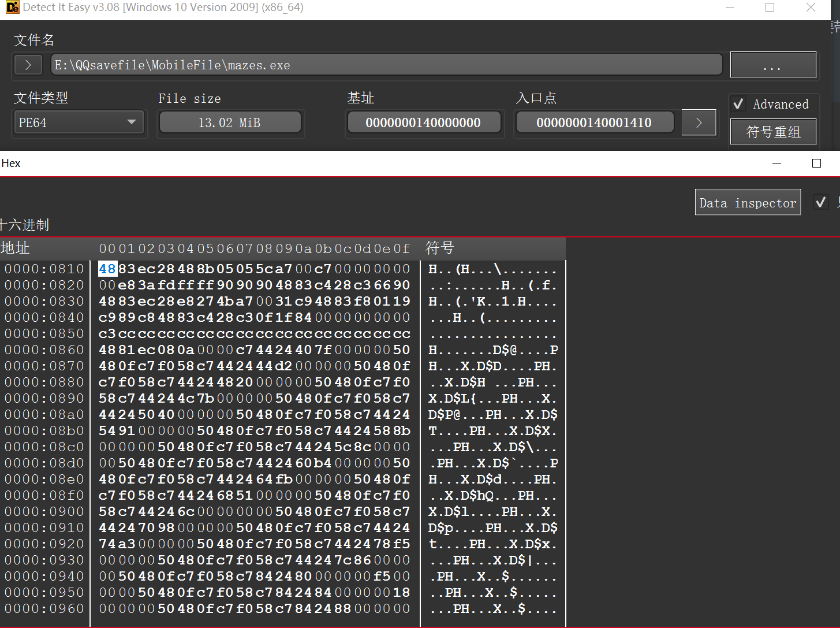
Task: Click address row 0000:0920
Action: [x=44, y=544]
